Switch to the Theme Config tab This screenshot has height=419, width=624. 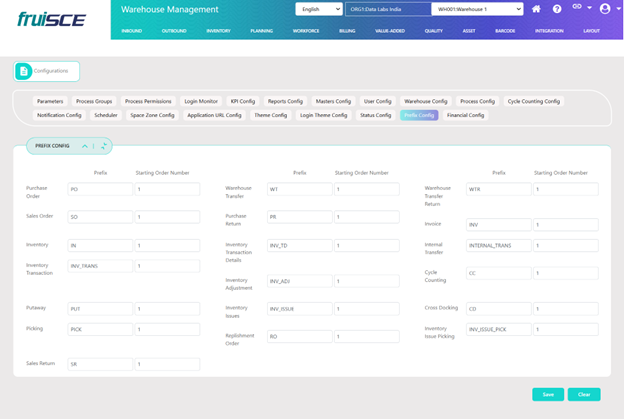point(270,115)
